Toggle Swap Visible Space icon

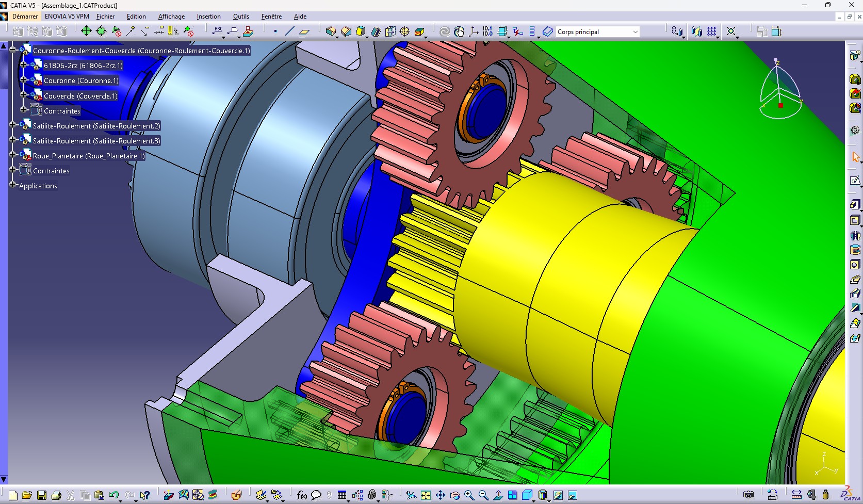coord(572,495)
